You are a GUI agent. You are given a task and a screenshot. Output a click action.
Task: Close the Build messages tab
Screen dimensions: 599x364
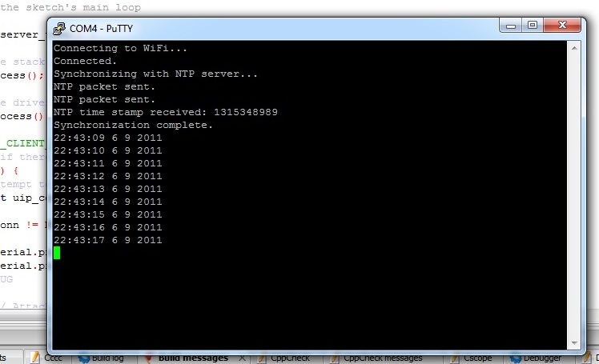pos(242,358)
